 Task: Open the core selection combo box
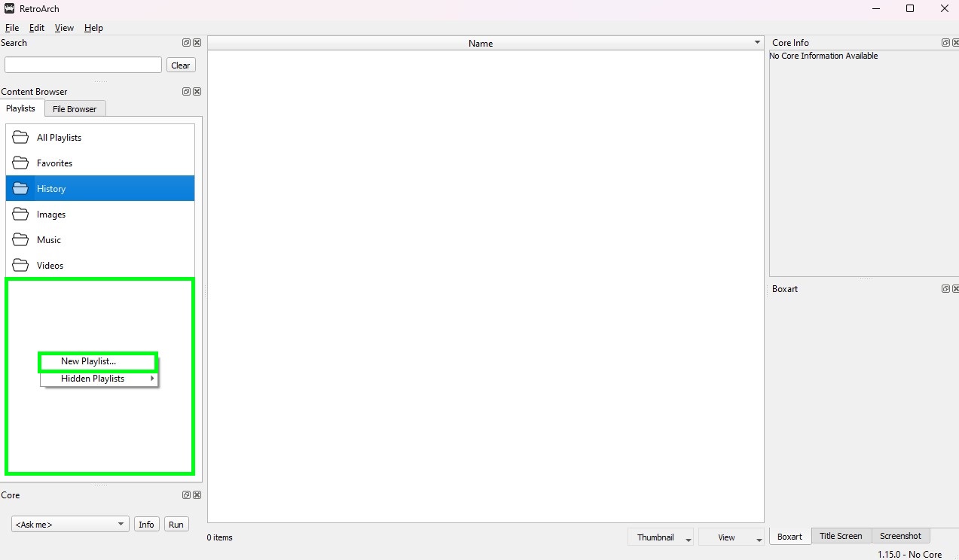70,525
